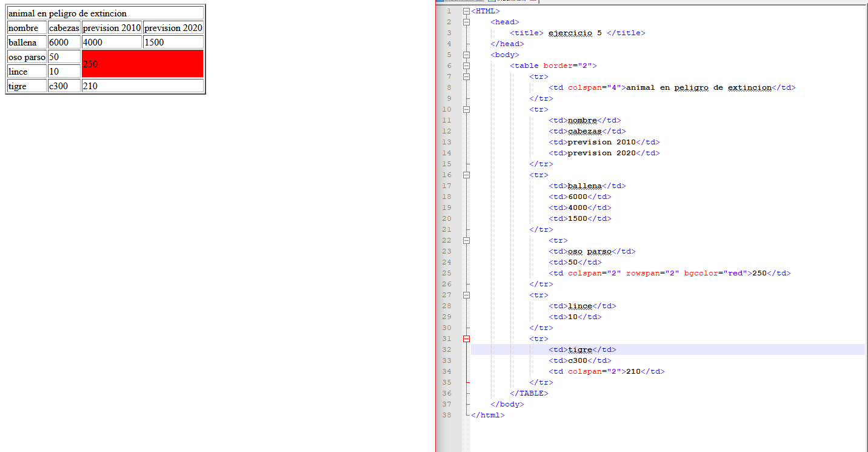Collapse the <tr> fold on line 16
The height and width of the screenshot is (452, 868).
(466, 175)
